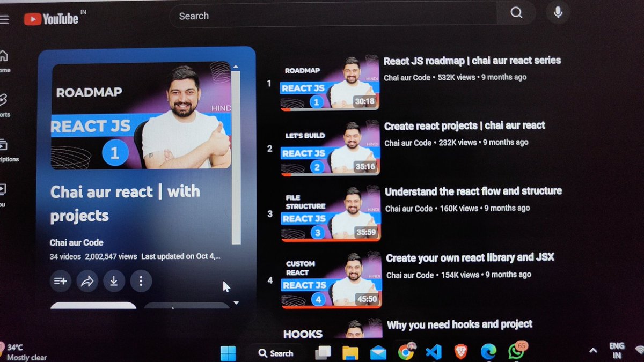644x362 pixels.
Task: Start voice search with microphone
Action: [558, 13]
